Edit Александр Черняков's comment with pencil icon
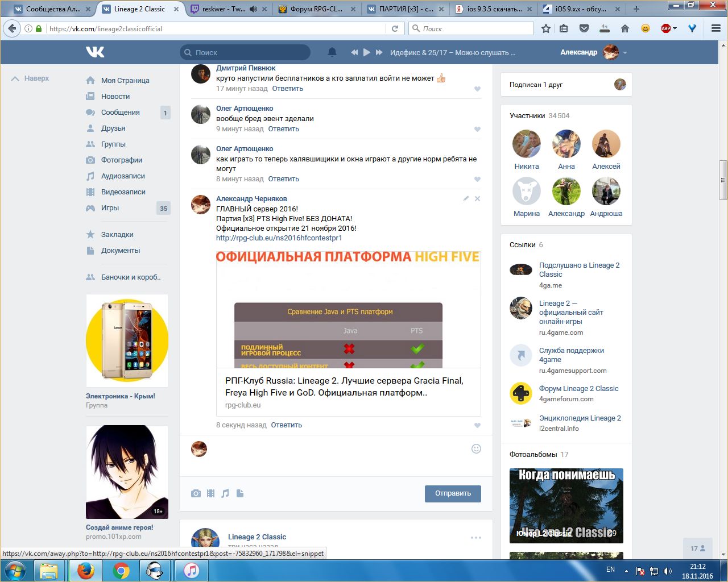The width and height of the screenshot is (728, 582). pos(466,198)
